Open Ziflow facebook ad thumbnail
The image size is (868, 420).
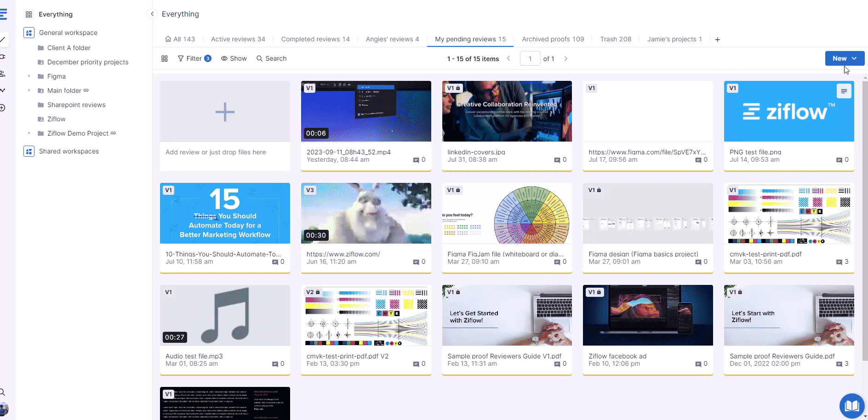pyautogui.click(x=648, y=315)
